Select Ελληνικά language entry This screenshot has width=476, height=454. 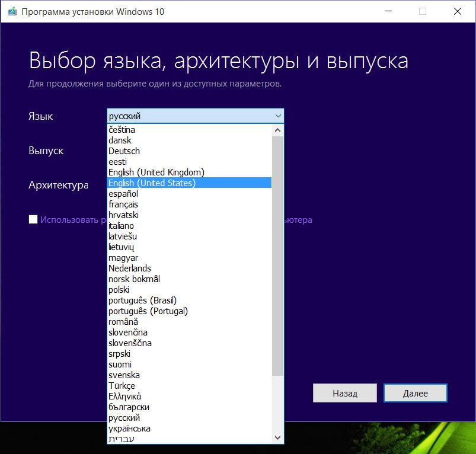(x=190, y=397)
